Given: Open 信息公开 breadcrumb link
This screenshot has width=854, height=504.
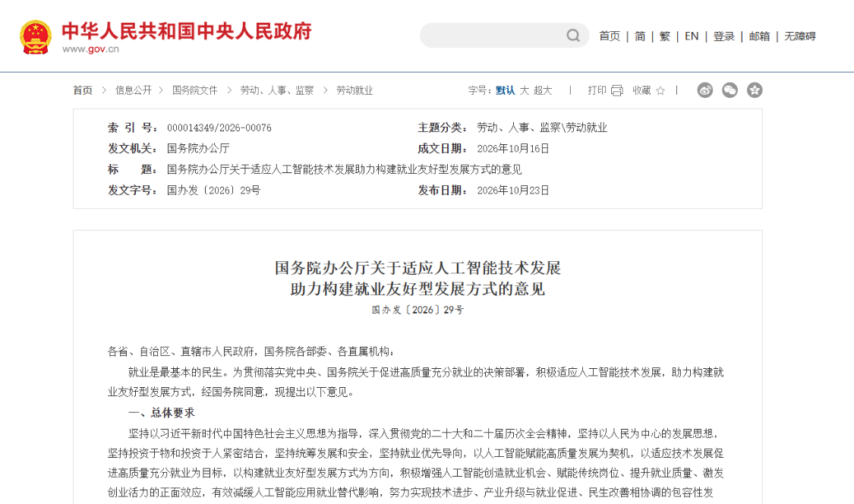Looking at the screenshot, I should [134, 90].
